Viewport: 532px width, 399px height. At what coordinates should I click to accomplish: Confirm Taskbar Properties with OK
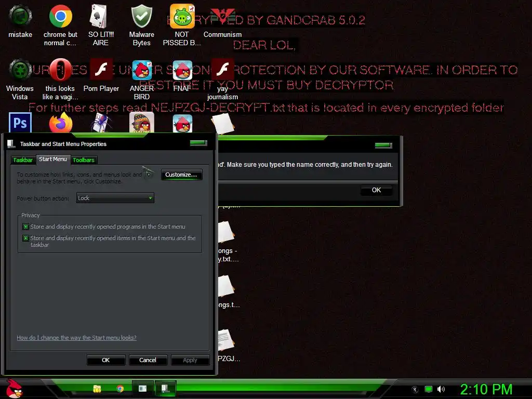tap(106, 360)
